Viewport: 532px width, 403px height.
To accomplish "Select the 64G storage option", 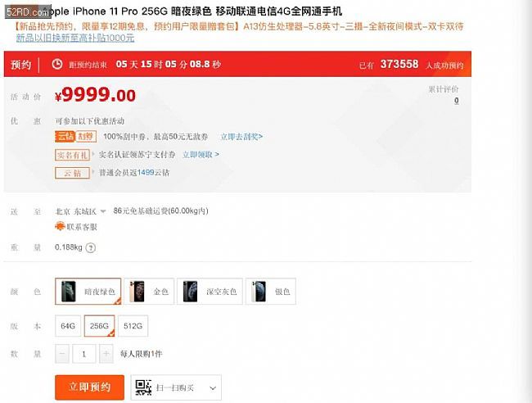I will tap(68, 326).
